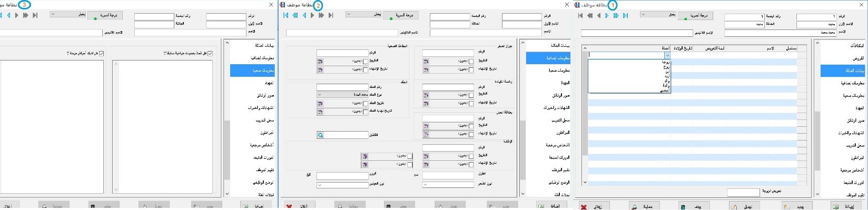Open calendar icon for passport issue date
The width and height of the screenshot is (868, 210).
(x=426, y=62)
